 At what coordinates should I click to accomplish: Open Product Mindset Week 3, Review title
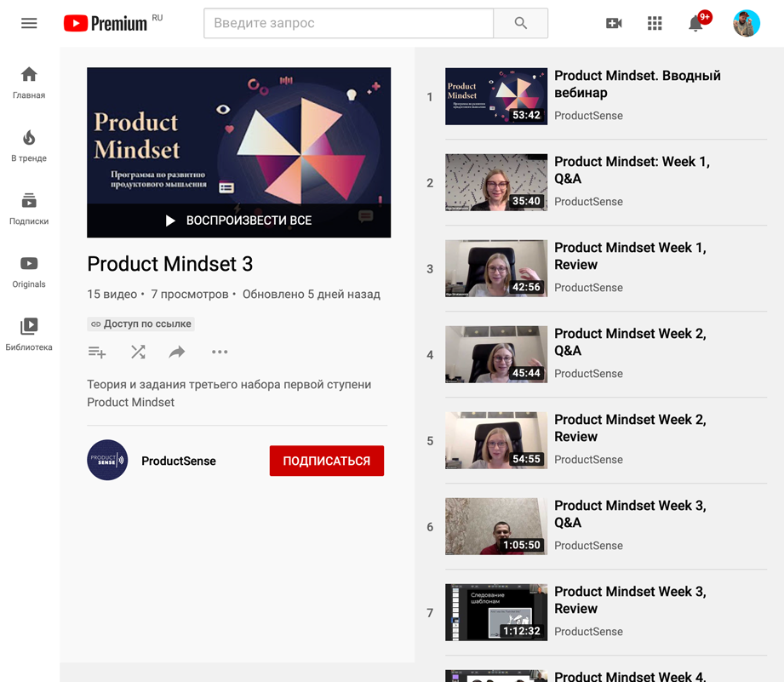(631, 600)
